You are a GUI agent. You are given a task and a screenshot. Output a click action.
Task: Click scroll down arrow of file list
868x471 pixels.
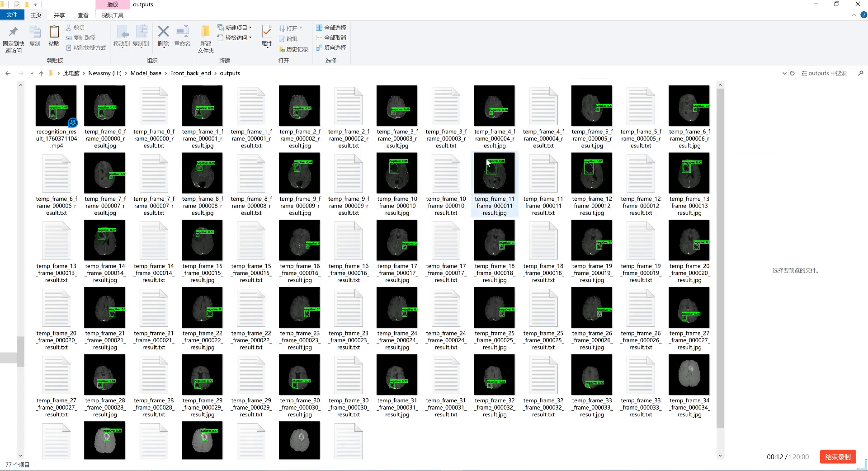click(720, 456)
